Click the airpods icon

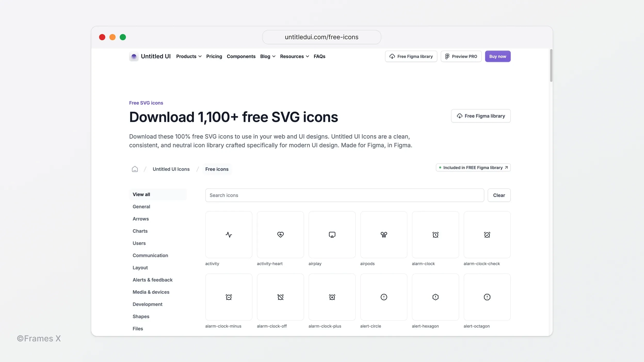coord(383,234)
